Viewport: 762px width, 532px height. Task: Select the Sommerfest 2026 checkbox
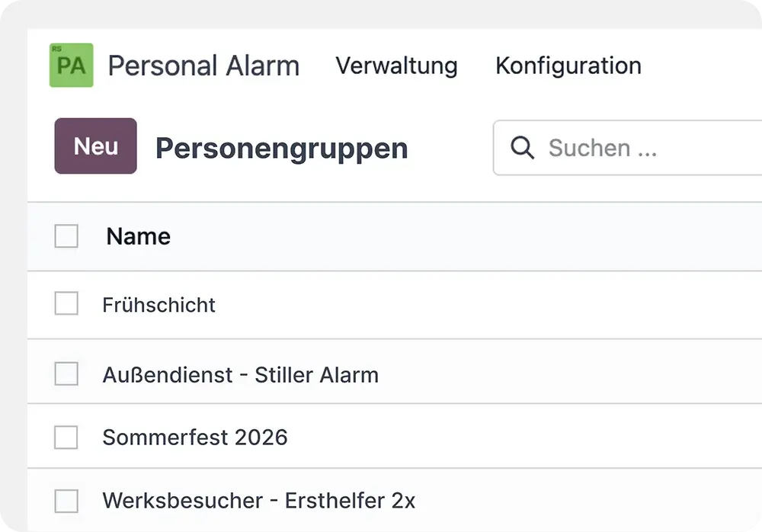tap(66, 437)
